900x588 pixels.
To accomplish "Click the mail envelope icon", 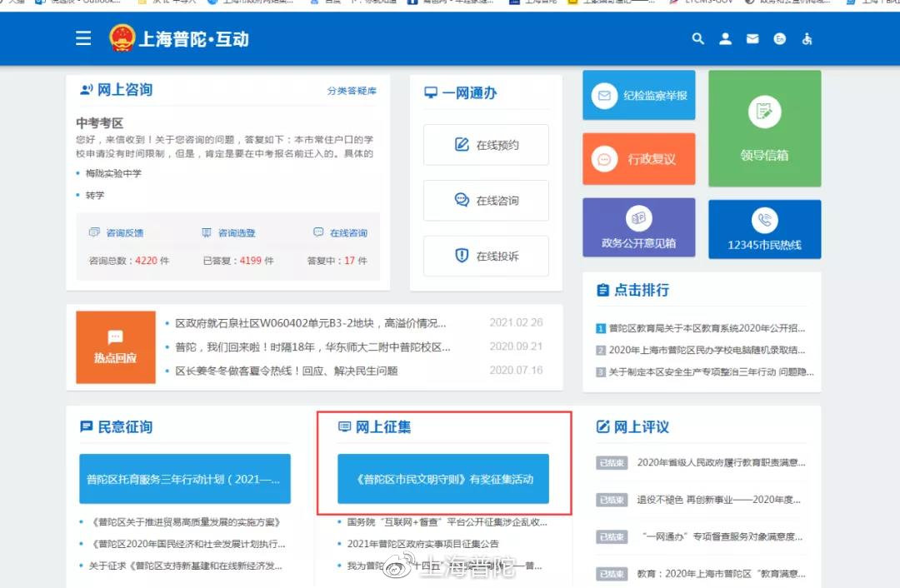I will click(x=752, y=38).
